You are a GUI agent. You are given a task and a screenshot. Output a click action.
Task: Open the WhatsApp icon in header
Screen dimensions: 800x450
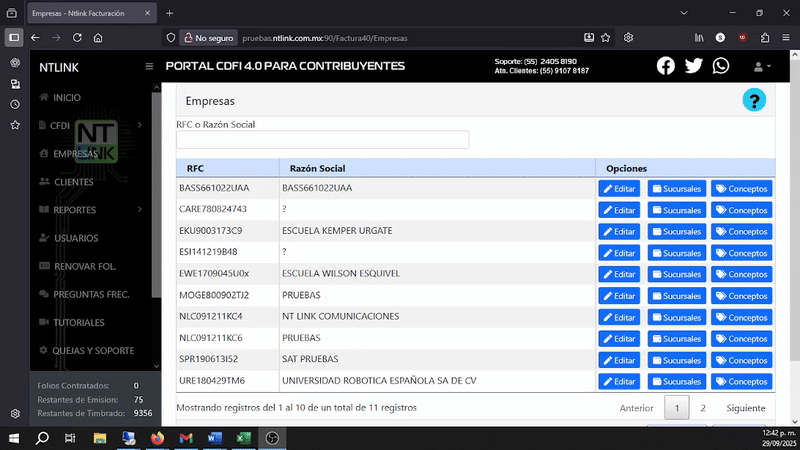pos(720,66)
